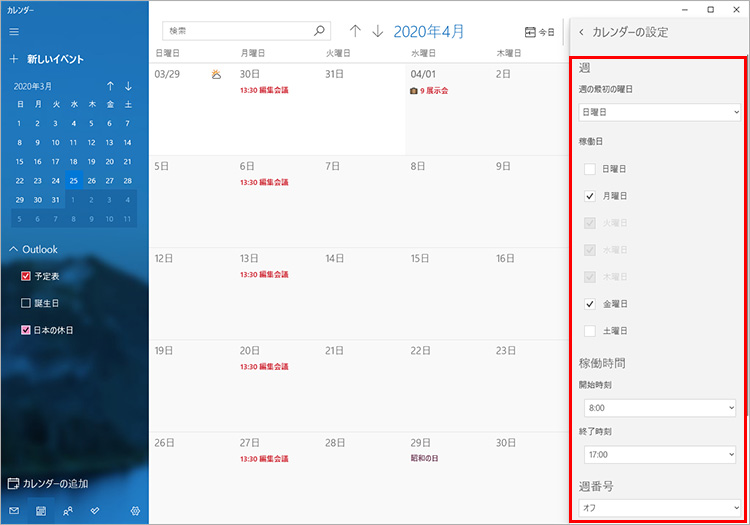Select day 1 in mini calendar
This screenshot has height=525, width=750.
[19, 123]
